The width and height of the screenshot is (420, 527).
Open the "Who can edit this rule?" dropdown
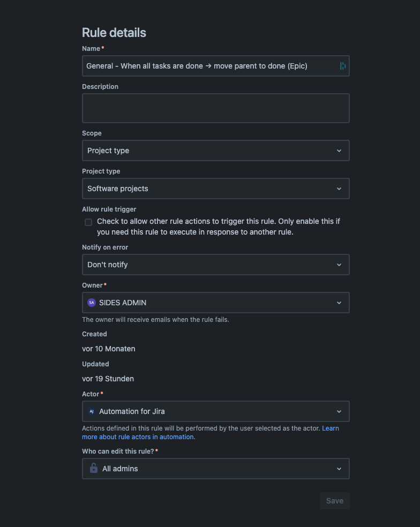click(x=215, y=468)
